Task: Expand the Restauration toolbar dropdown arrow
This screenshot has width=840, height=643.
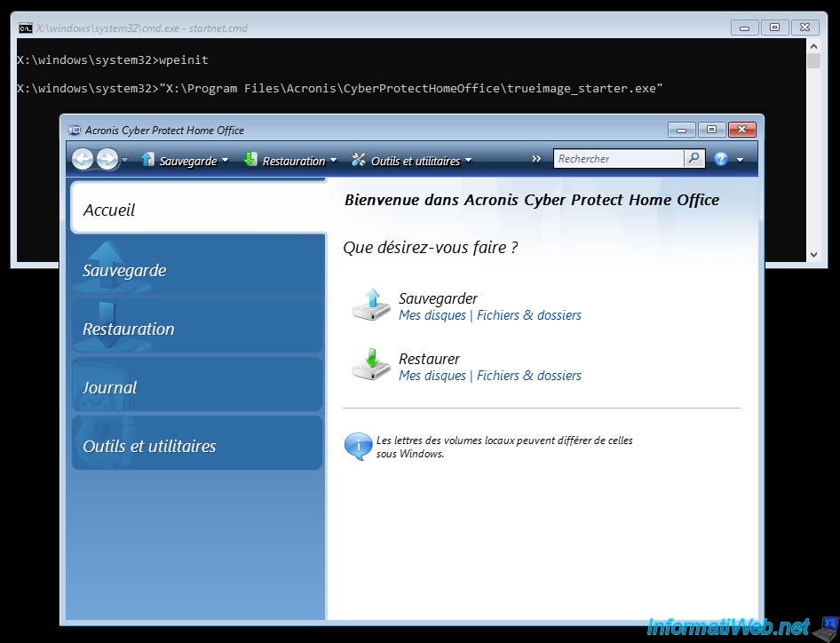Action: pyautogui.click(x=333, y=161)
